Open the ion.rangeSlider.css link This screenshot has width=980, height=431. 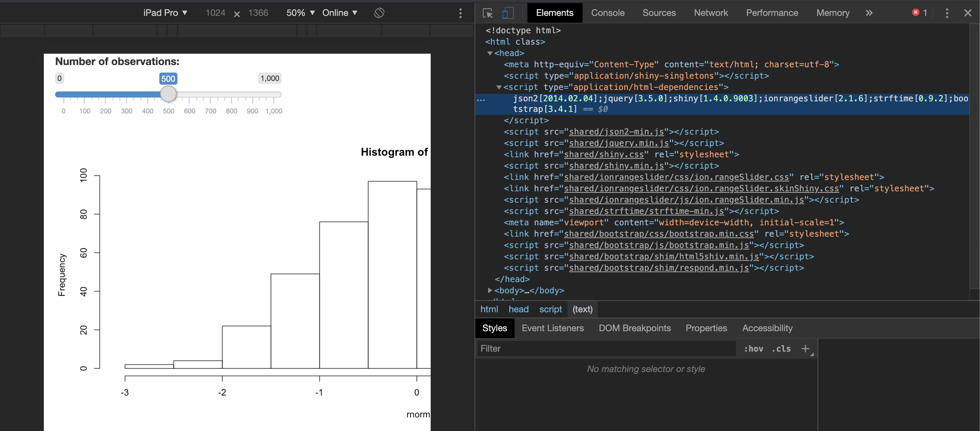click(676, 177)
